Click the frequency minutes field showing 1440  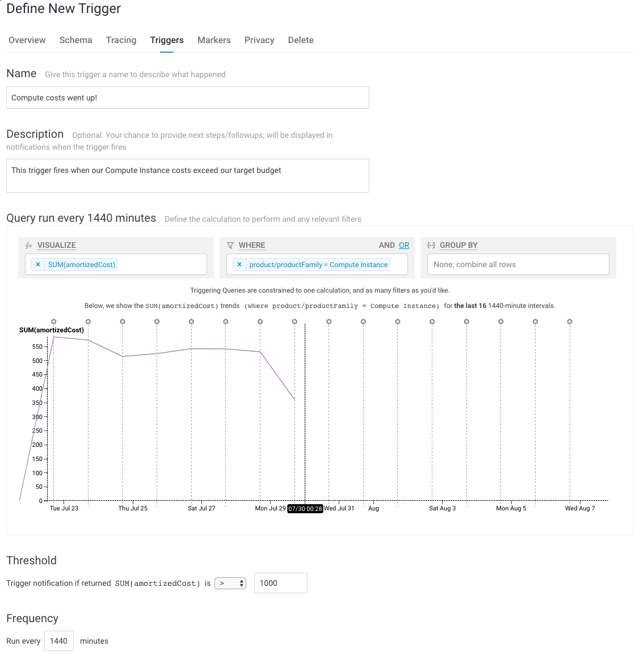[59, 641]
